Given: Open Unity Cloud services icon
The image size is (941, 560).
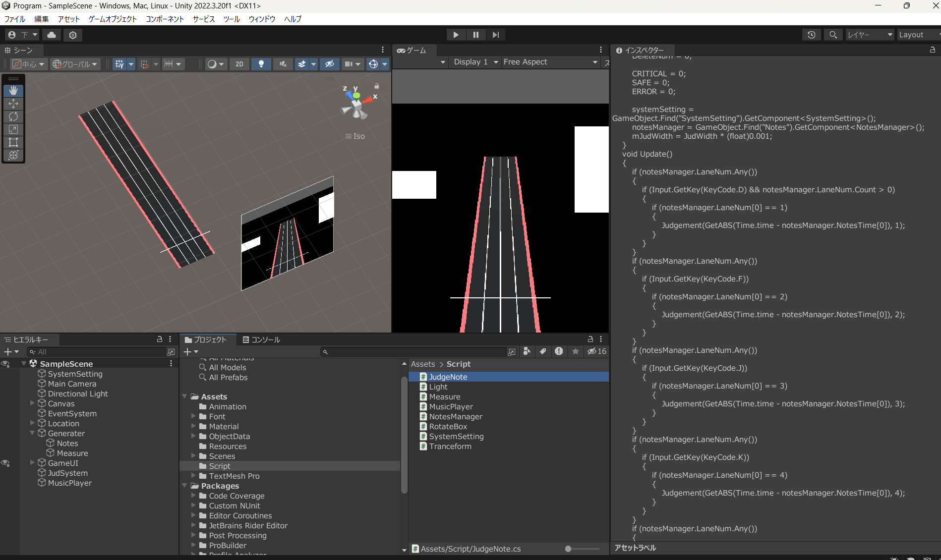Looking at the screenshot, I should click(x=52, y=35).
